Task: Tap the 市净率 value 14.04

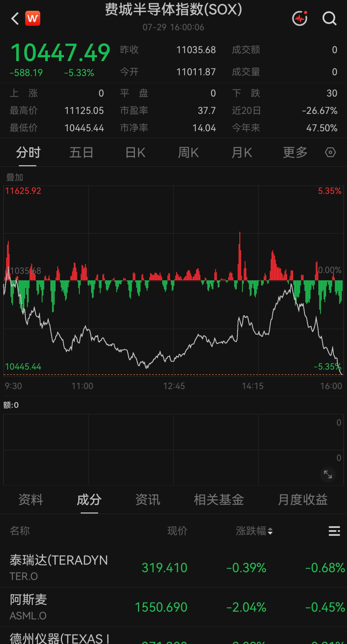Action: 204,128
